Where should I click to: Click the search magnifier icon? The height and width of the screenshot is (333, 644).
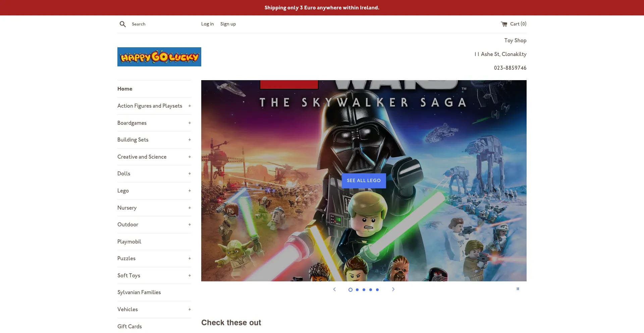point(123,24)
